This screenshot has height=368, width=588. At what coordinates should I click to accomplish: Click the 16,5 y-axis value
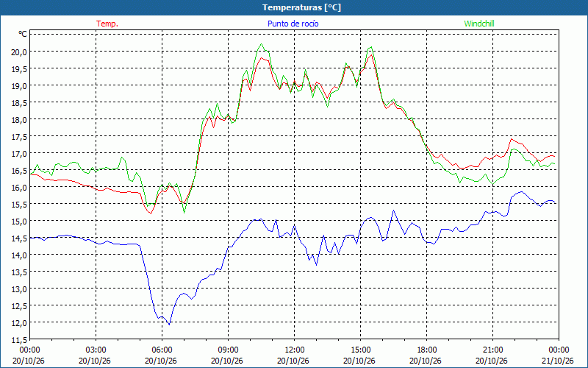click(x=20, y=171)
